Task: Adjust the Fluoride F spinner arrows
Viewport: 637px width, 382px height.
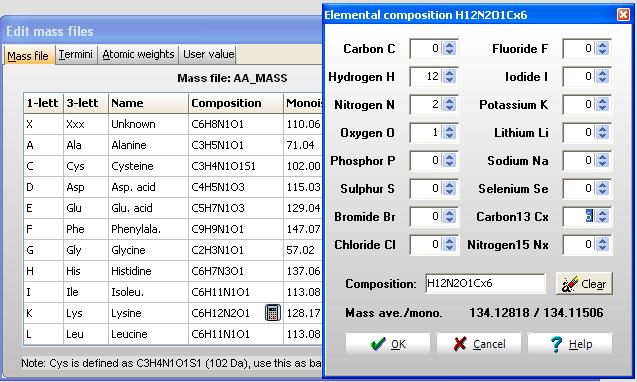Action: (x=602, y=49)
